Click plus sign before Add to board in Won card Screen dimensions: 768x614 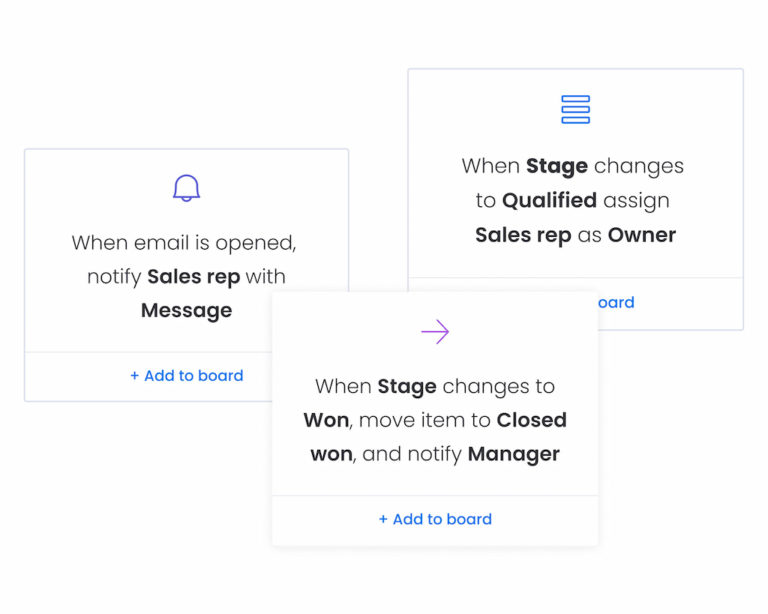[x=383, y=519]
